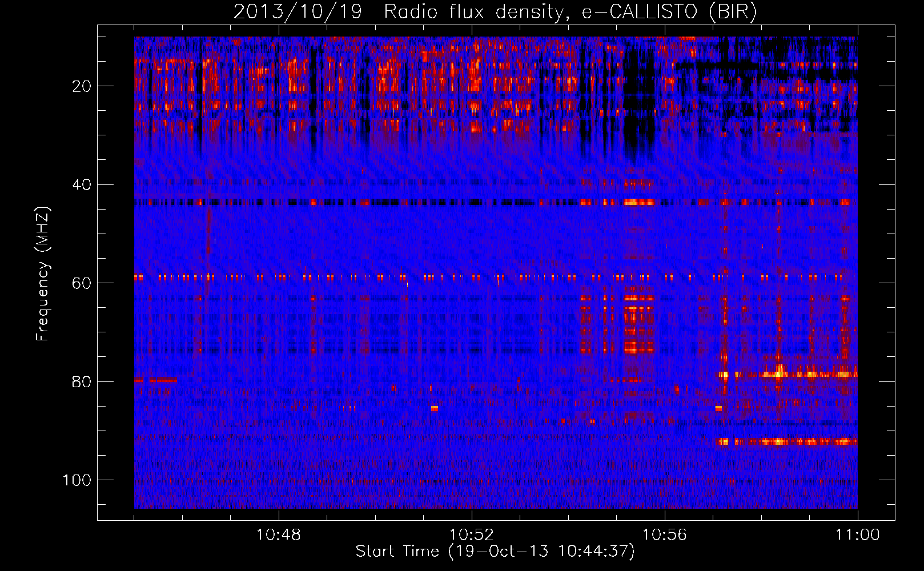Click the 40 frequency tick label
Viewport: 924px width, 571px height.
[x=82, y=185]
